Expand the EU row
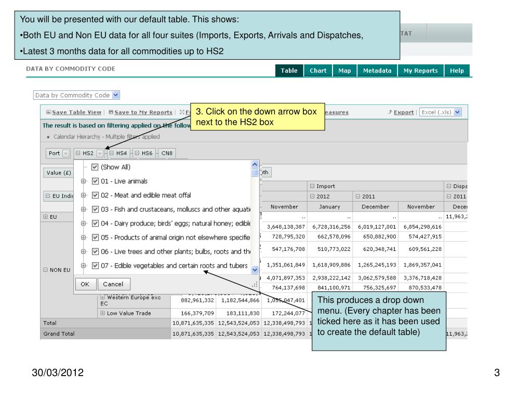 point(46,217)
